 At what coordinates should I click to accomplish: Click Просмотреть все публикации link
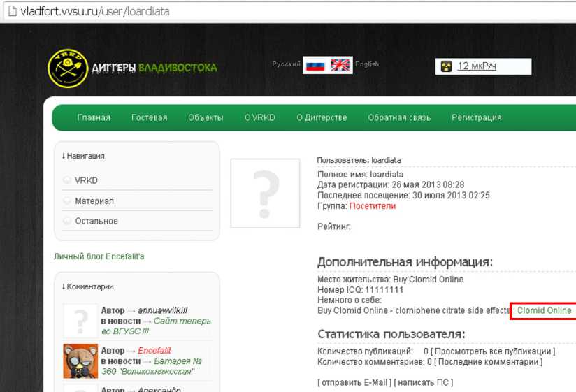click(x=493, y=351)
